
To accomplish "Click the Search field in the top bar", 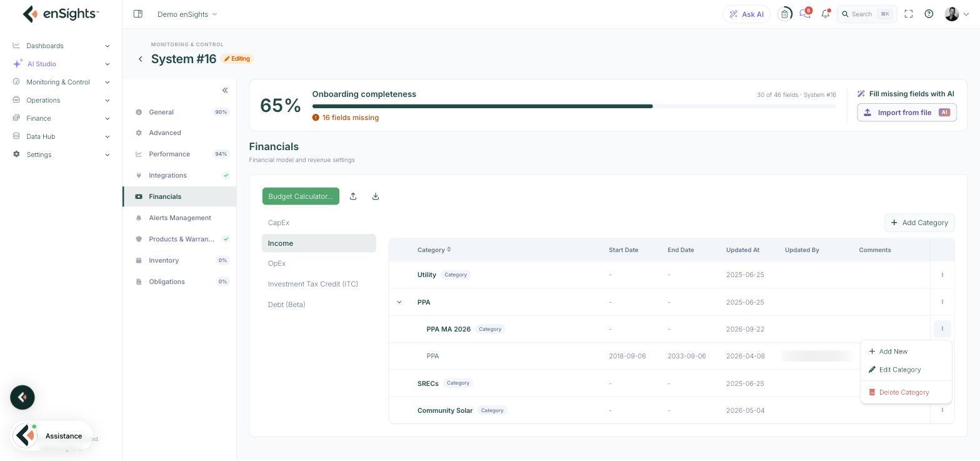I will 867,14.
